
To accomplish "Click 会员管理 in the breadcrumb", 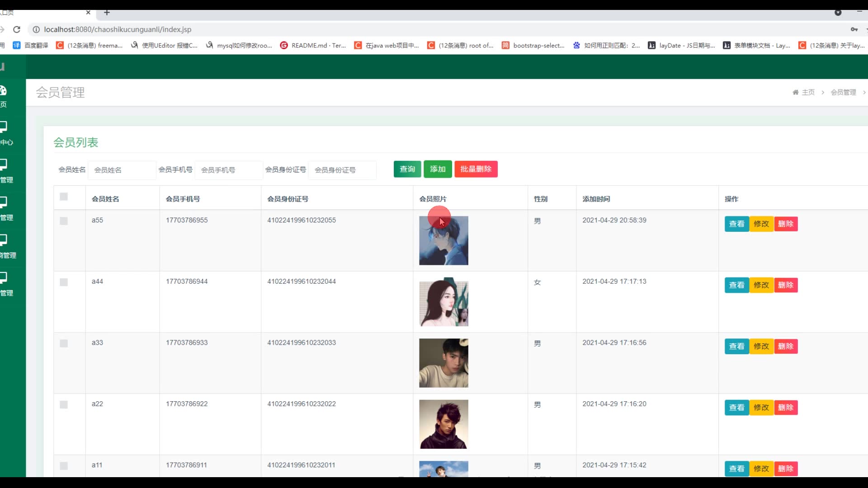I will (x=843, y=92).
